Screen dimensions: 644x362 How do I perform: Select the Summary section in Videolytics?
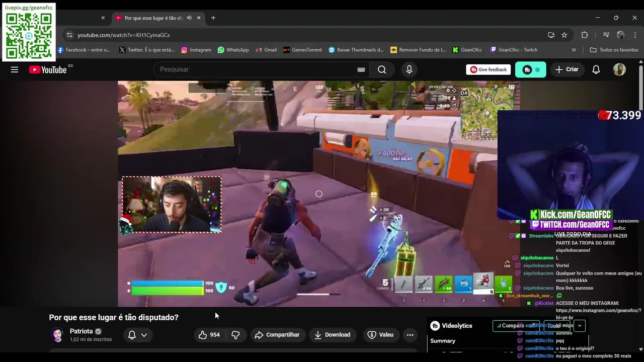[x=443, y=341]
